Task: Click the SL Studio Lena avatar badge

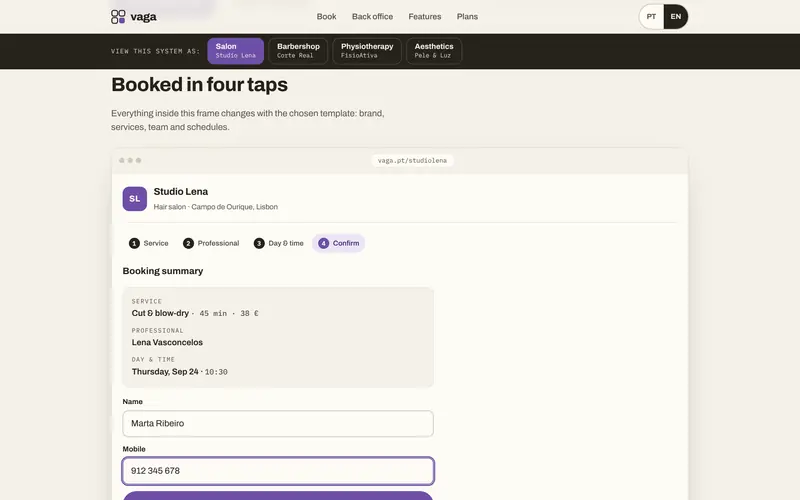Action: (135, 198)
